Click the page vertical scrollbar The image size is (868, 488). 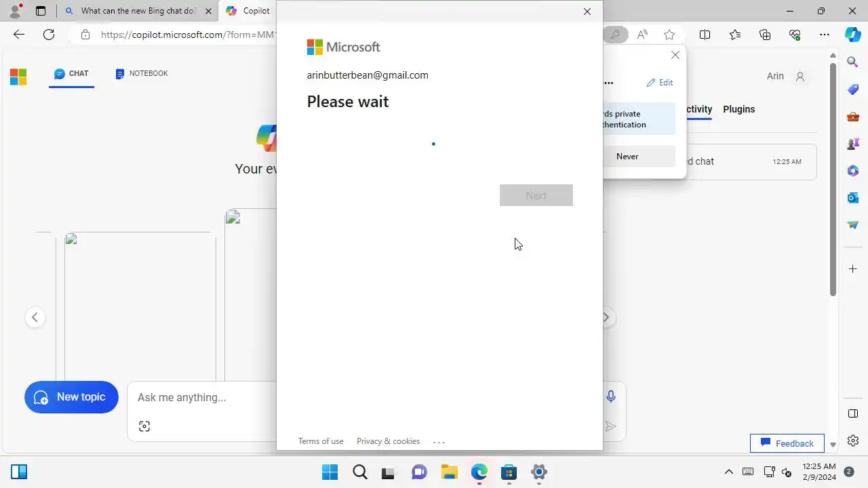(833, 179)
